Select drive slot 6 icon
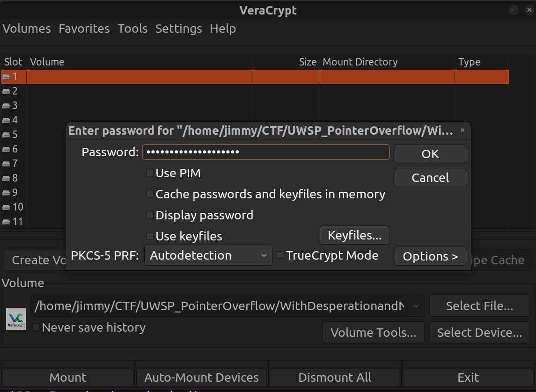This screenshot has width=536, height=392. (x=6, y=149)
